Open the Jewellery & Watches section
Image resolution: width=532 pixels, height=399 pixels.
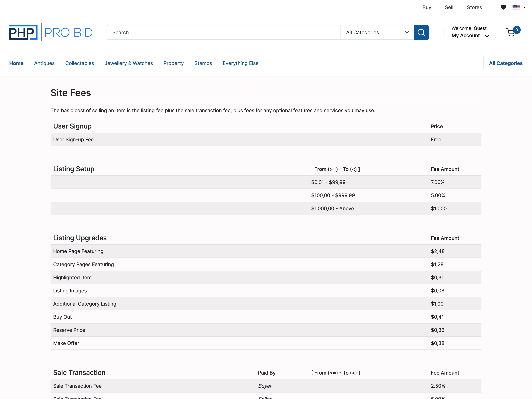click(129, 63)
